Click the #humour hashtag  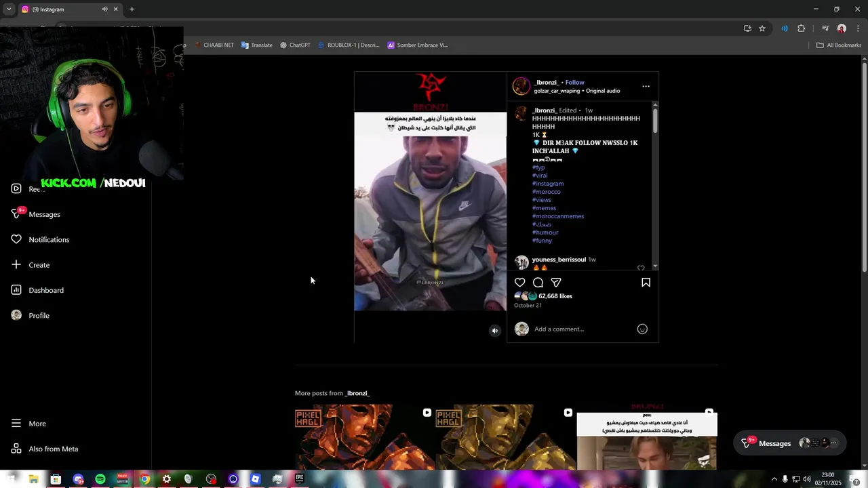coord(545,232)
